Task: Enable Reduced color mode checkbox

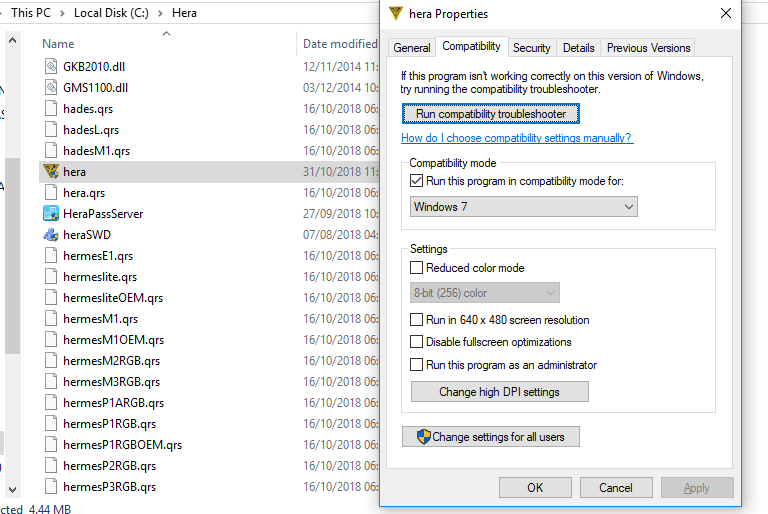Action: (417, 268)
